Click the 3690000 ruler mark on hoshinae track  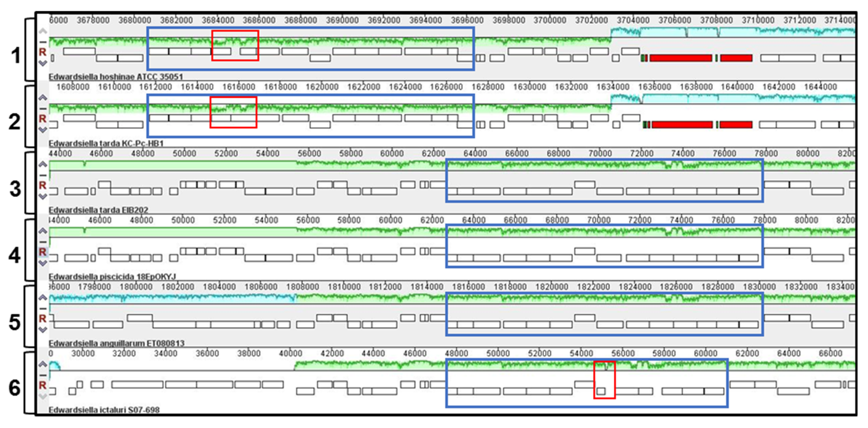pyautogui.click(x=342, y=20)
